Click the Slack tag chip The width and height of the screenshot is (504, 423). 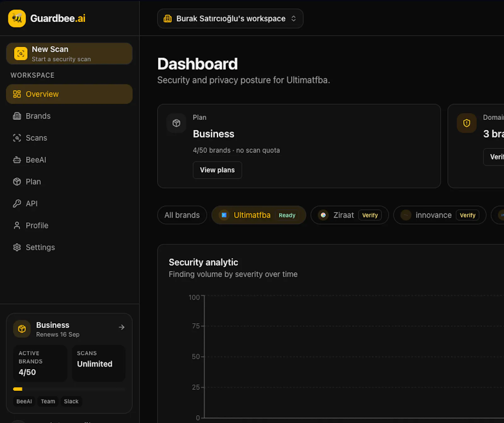(x=71, y=401)
